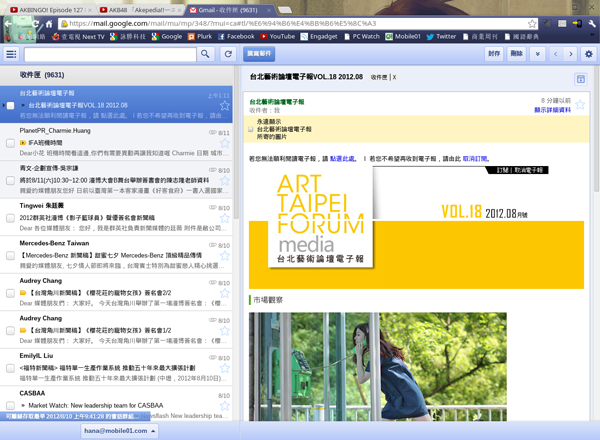Close the AKB48 Akepedia tab
Image resolution: width=600 pixels, height=440 pixels.
tap(179, 10)
